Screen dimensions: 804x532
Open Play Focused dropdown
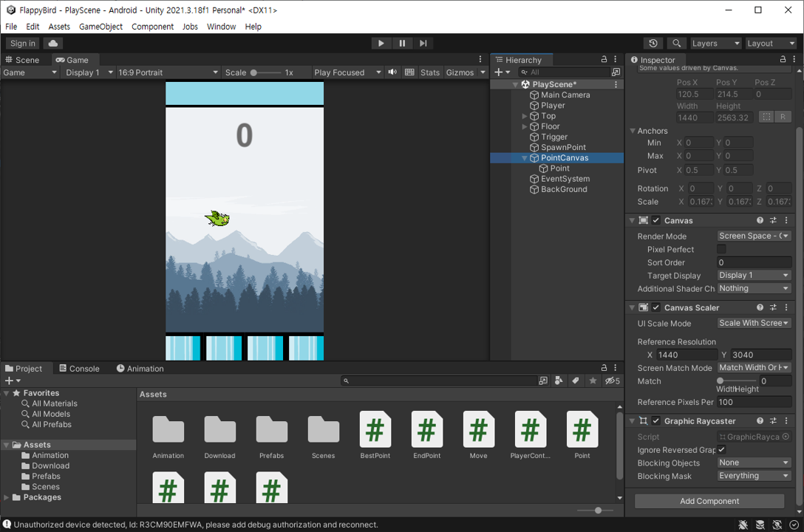pyautogui.click(x=347, y=72)
